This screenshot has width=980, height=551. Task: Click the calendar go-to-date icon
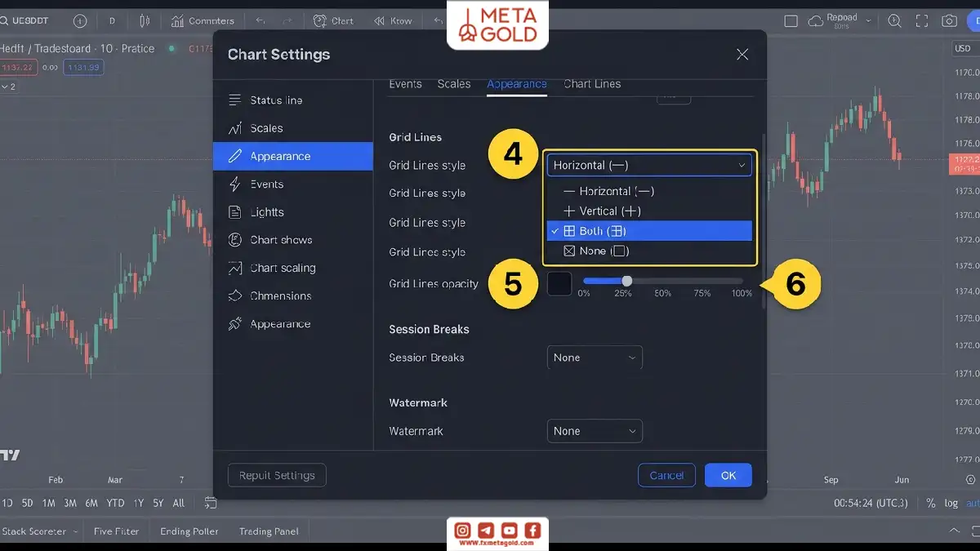(211, 503)
